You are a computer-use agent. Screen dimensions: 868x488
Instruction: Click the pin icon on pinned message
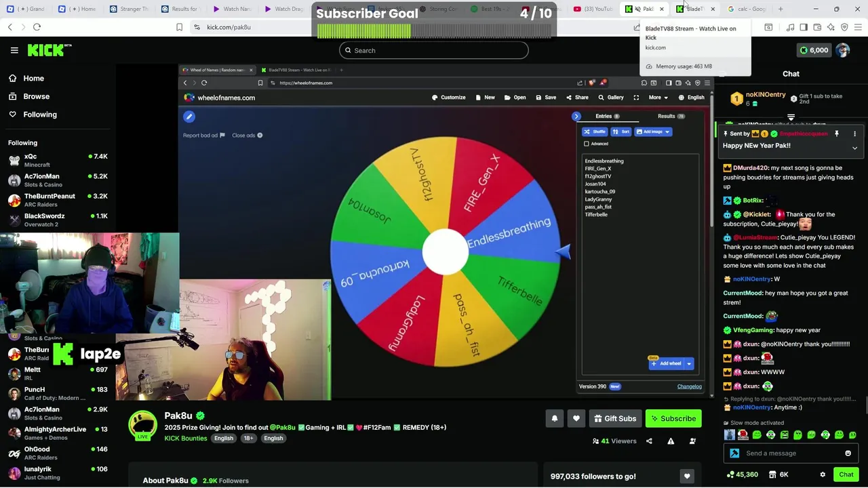pyautogui.click(x=836, y=134)
